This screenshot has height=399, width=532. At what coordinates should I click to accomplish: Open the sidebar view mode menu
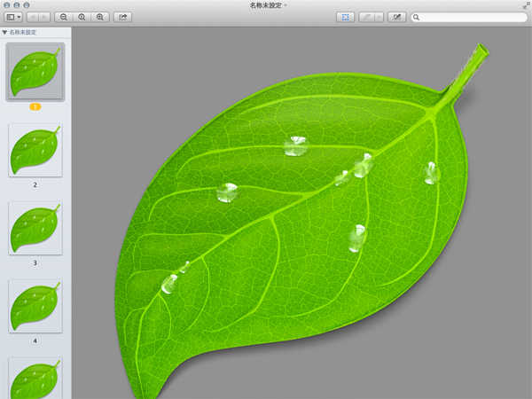click(13, 17)
